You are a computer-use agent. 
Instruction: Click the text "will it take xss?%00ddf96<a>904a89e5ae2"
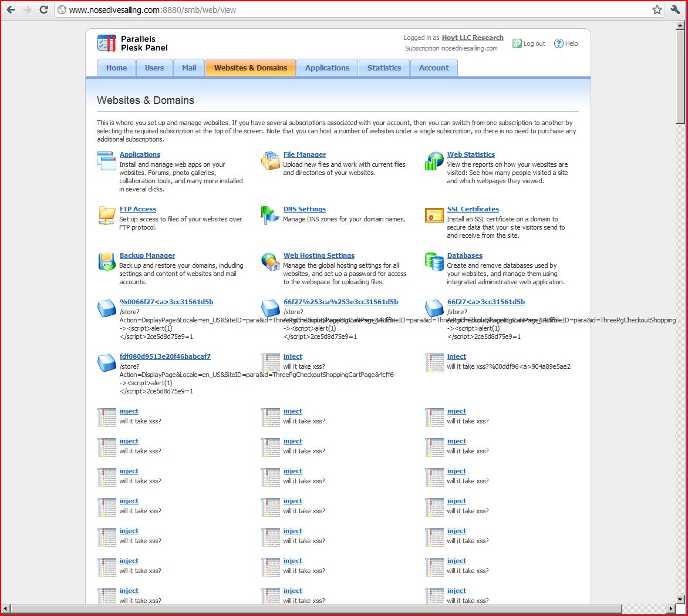point(508,366)
